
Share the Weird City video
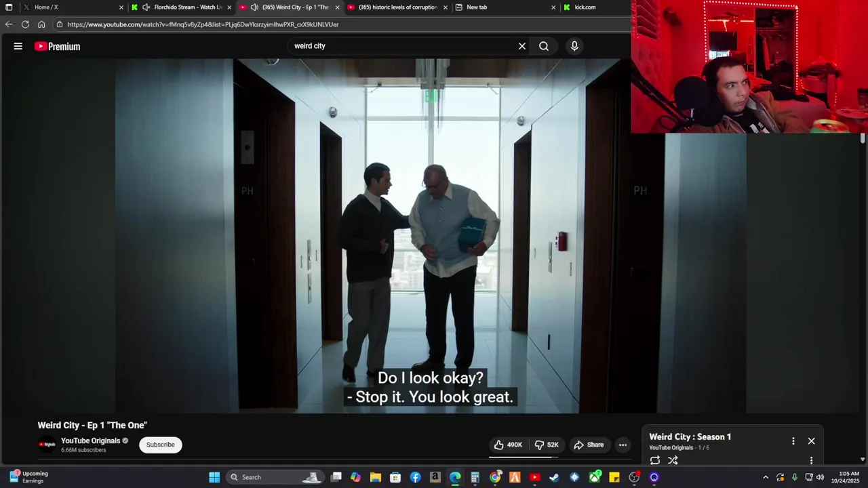coord(589,445)
